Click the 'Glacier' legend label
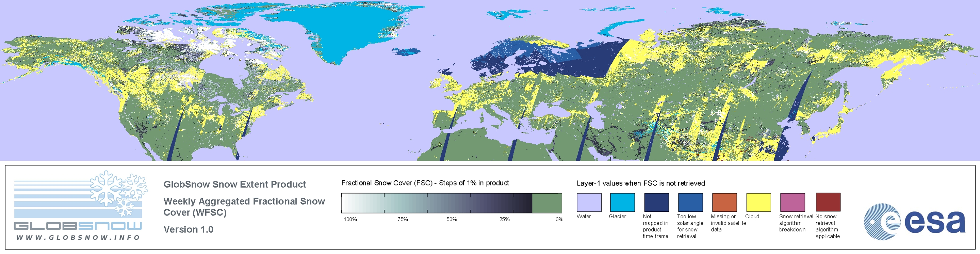 [x=618, y=216]
